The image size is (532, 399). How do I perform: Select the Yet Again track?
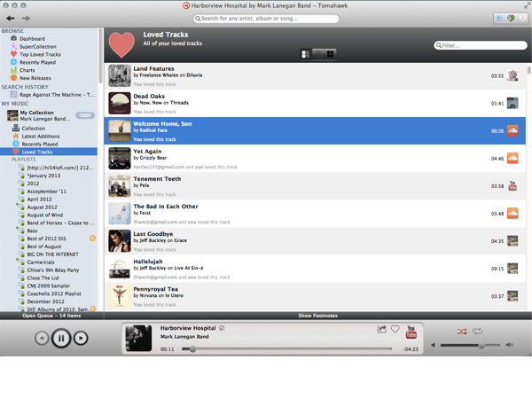point(315,159)
